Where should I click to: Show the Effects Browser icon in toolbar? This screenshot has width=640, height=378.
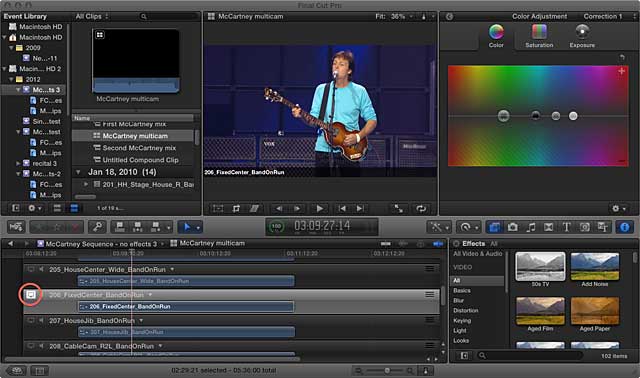click(494, 227)
